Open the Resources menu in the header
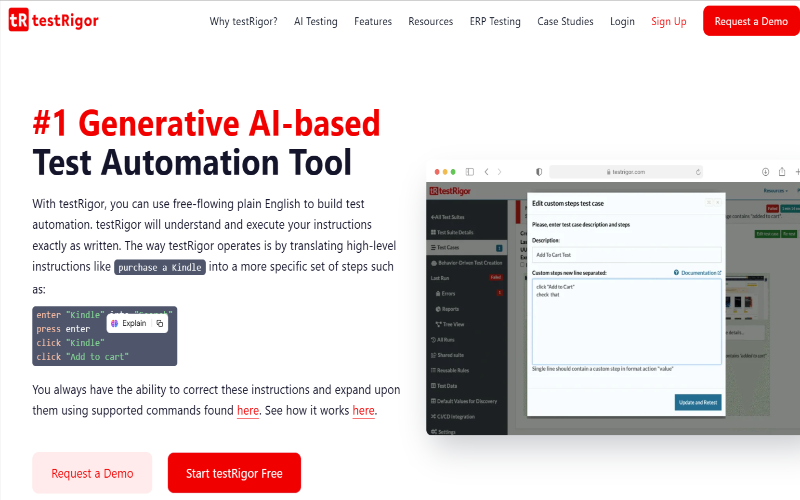800x500 pixels. click(431, 21)
